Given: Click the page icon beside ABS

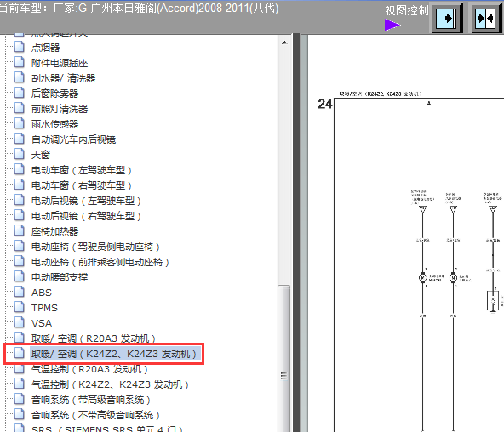Looking at the screenshot, I should [x=20, y=292].
